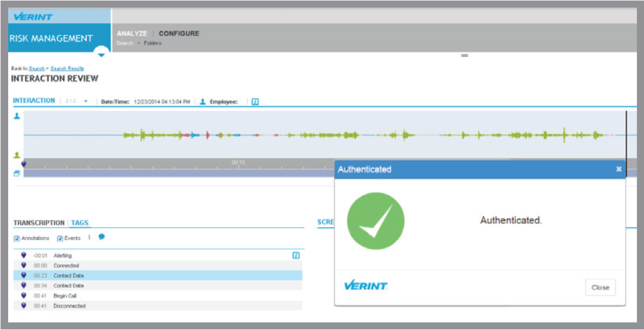This screenshot has width=644, height=330.
Task: Click the marker icon for Begin Call
Action: tap(24, 295)
